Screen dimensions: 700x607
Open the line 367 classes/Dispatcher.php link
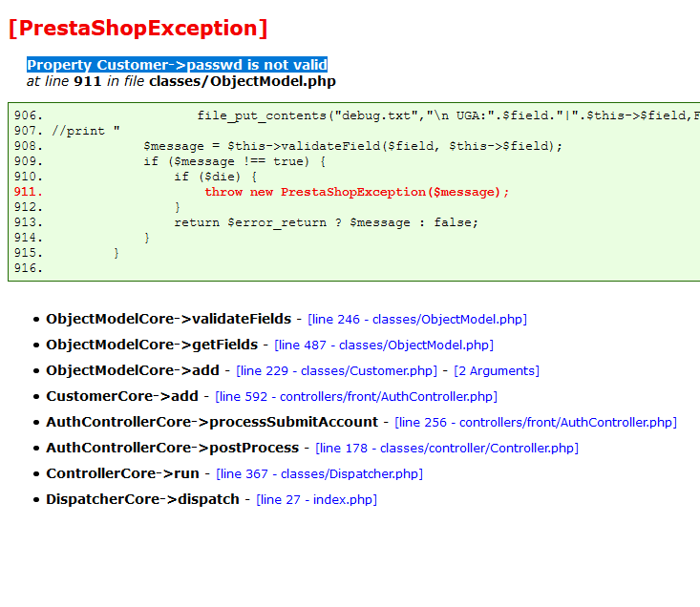point(320,474)
